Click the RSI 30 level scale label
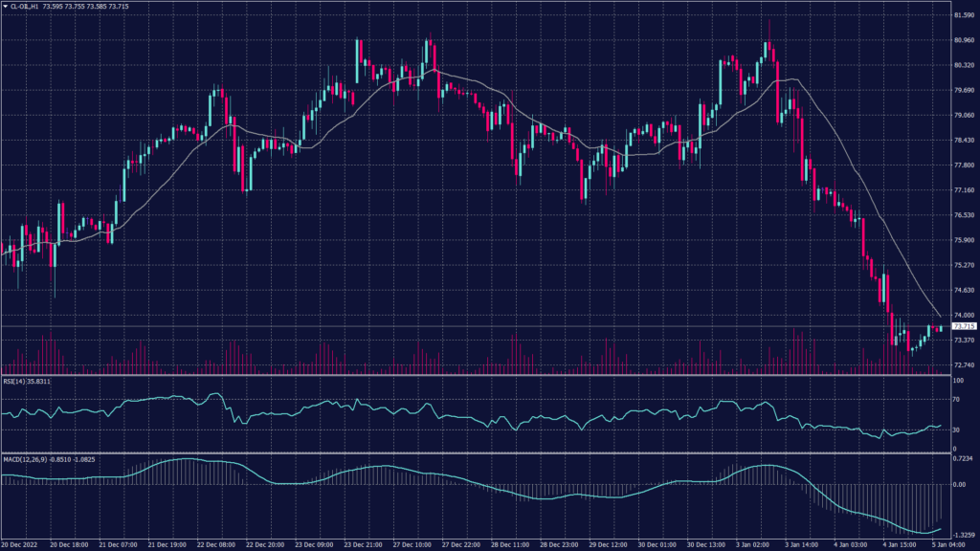 [957, 430]
